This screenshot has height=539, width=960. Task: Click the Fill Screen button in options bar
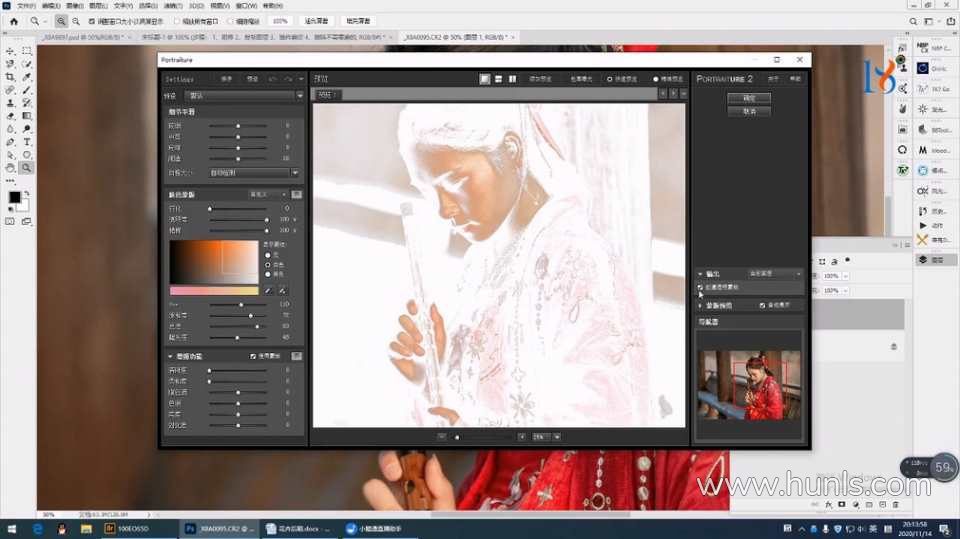[x=358, y=21]
